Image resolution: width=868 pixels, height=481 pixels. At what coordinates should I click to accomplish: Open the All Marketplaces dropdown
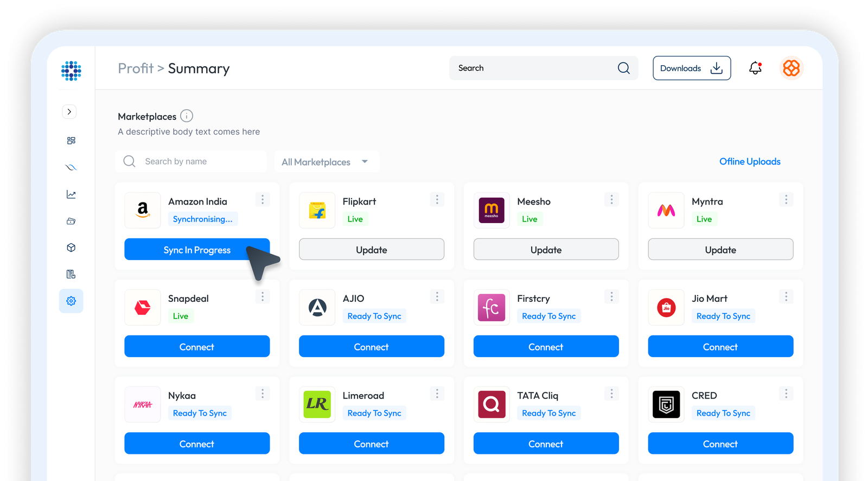326,162
